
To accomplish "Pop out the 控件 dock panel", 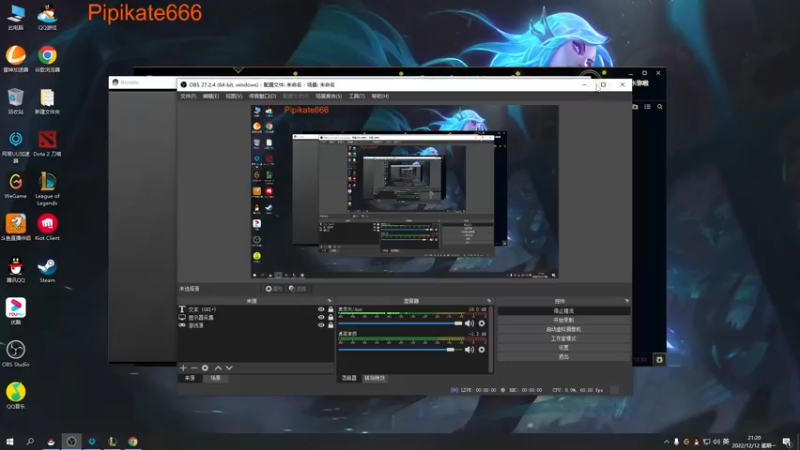I will [x=627, y=301].
